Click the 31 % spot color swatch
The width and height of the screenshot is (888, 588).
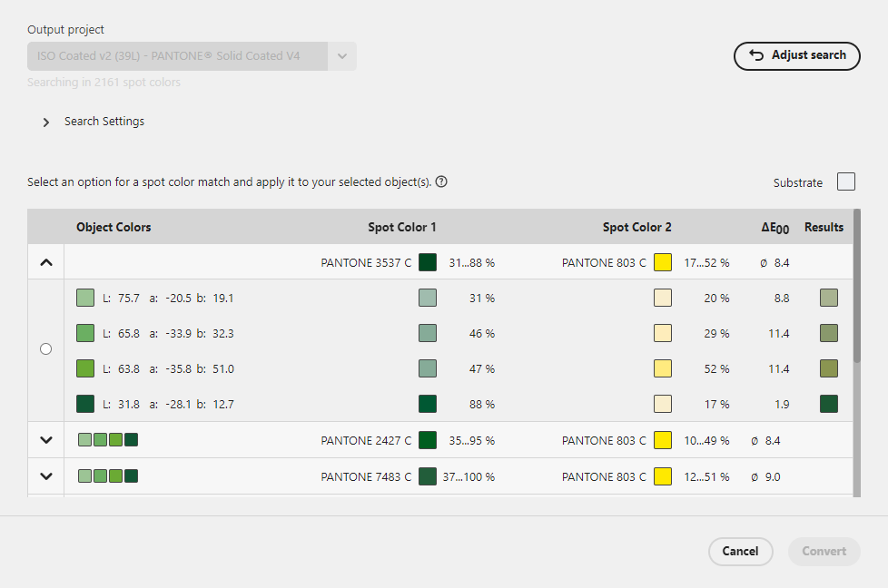(428, 298)
